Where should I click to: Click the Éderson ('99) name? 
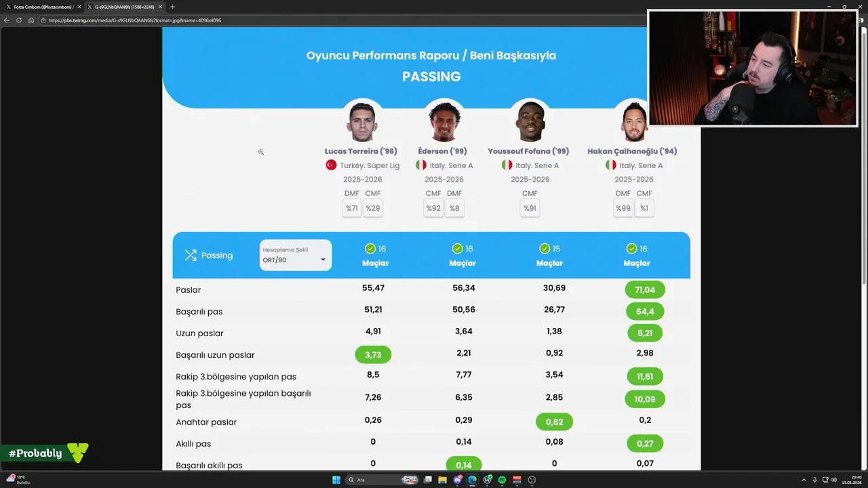click(x=443, y=151)
